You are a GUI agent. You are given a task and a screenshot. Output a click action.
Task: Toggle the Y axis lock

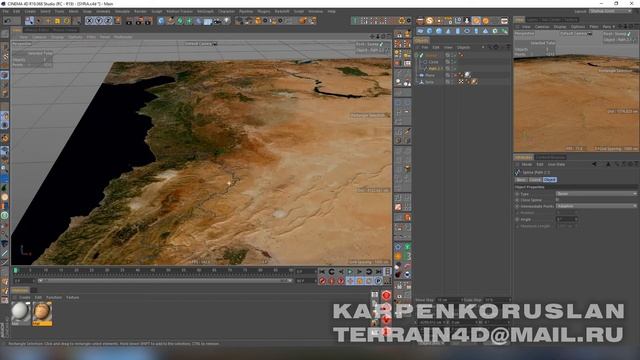(x=99, y=21)
